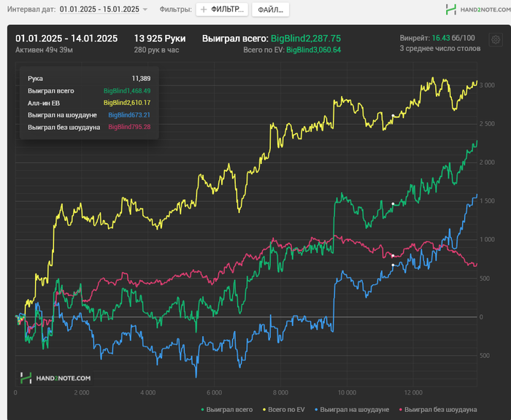Click the green legend dot for Выиграл всего
511x420 pixels.
[203, 410]
